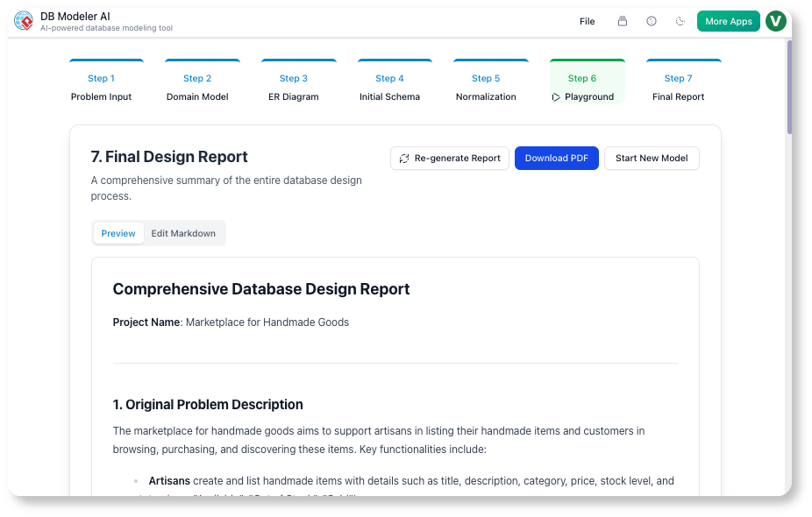
Task: Go to Step 2 Domain Model
Action: 197,87
